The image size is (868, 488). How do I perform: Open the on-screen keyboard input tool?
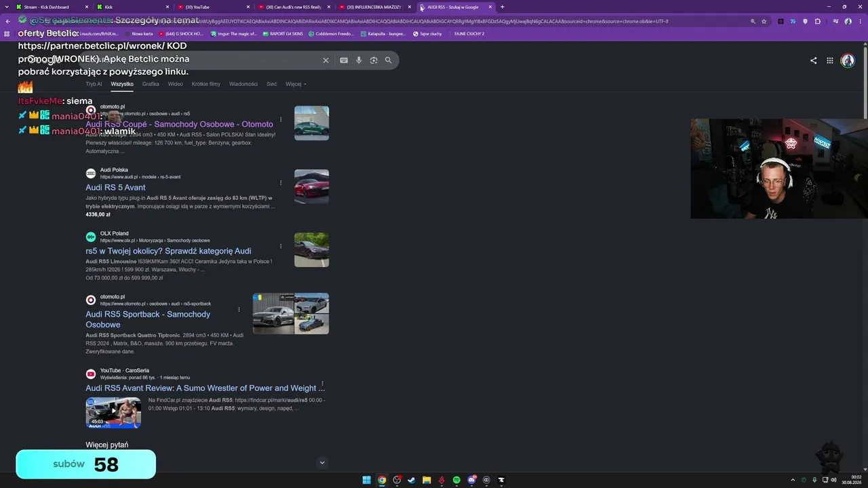point(344,60)
